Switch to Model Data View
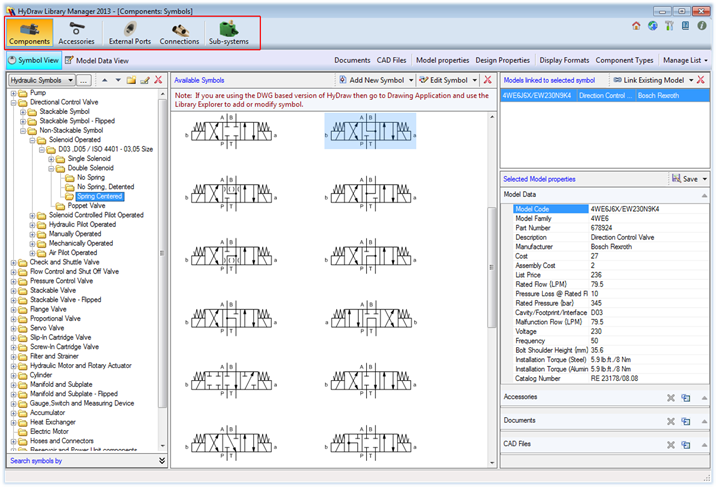This screenshot has width=716, height=487. (x=97, y=60)
